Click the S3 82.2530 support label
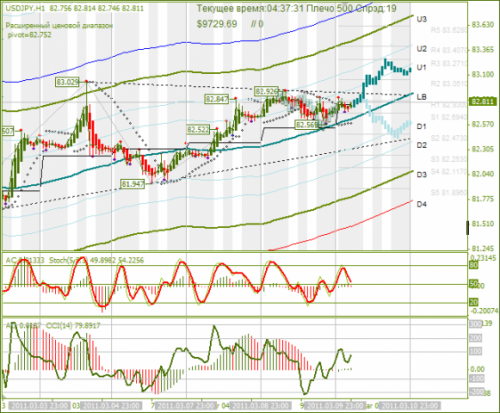The width and height of the screenshot is (500, 413). point(449,159)
